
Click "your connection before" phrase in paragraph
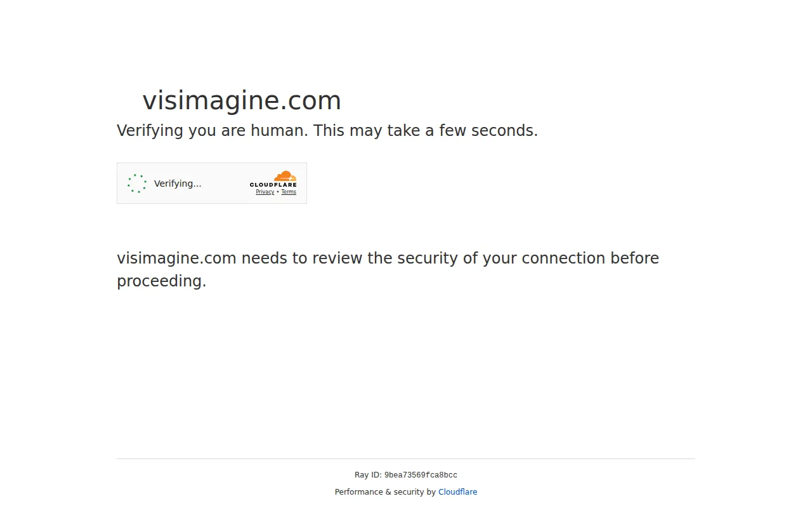[571, 258]
